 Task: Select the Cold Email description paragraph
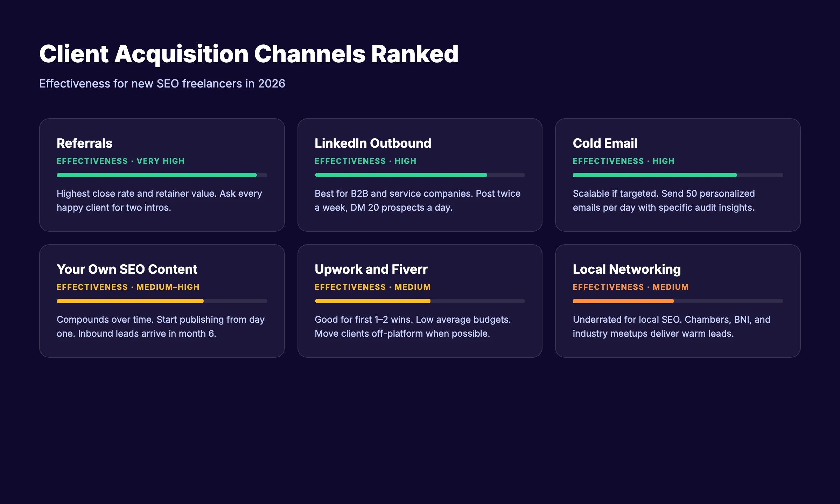pos(663,200)
